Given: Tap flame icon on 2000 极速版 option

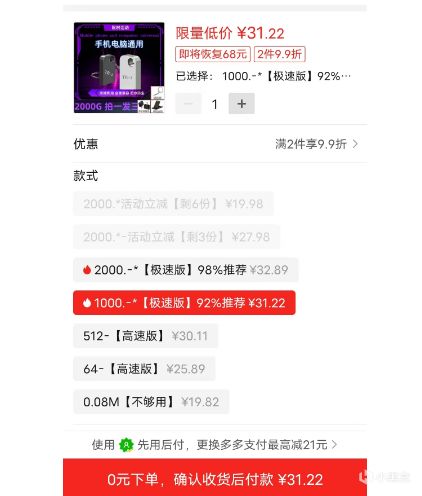Looking at the screenshot, I should [87, 269].
